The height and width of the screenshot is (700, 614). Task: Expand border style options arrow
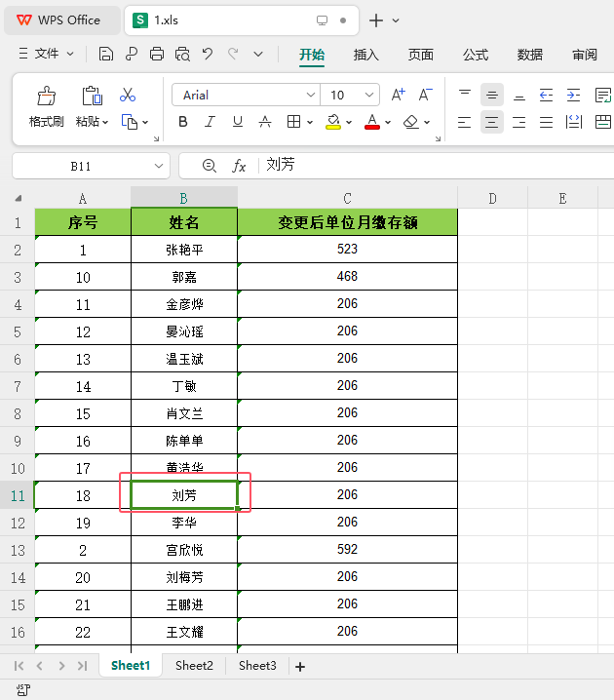click(310, 122)
